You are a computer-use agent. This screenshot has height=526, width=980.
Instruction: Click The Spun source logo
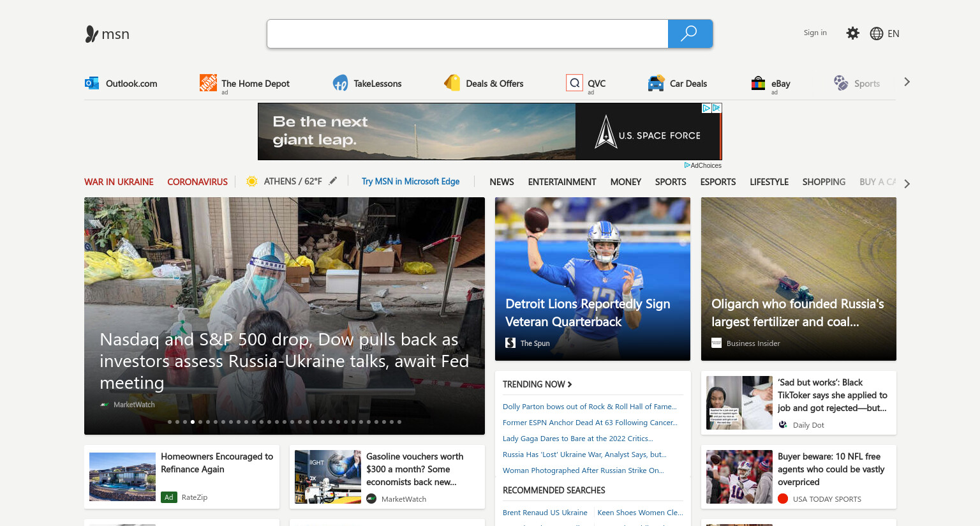[x=510, y=343]
